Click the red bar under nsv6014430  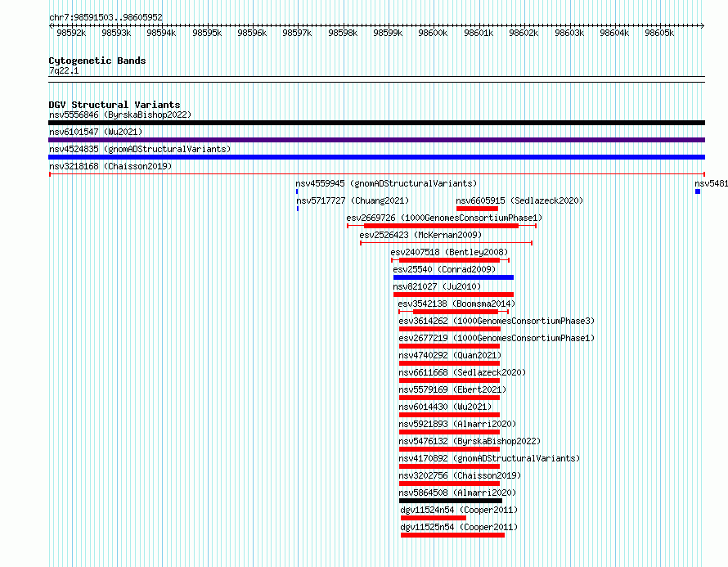click(449, 415)
